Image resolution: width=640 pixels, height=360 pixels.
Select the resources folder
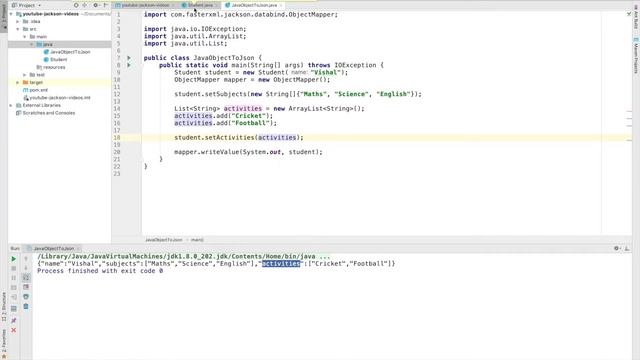tap(51, 67)
